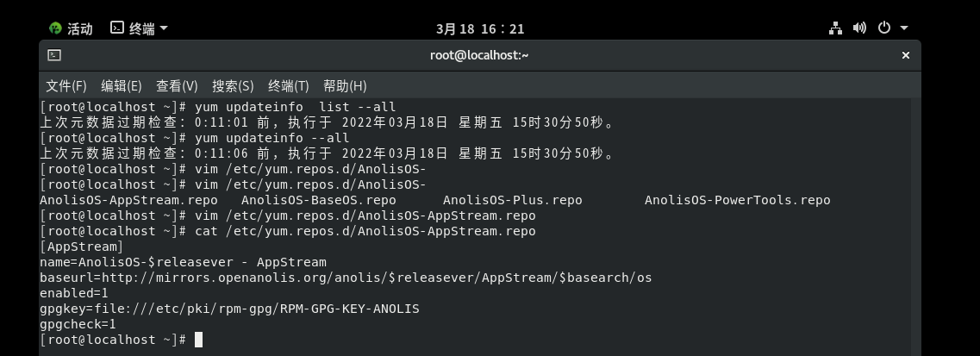The width and height of the screenshot is (980, 356).
Task: Click the power icon in system tray
Action: [x=883, y=28]
